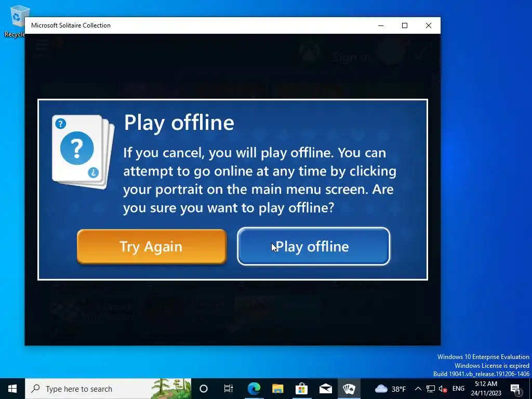This screenshot has height=399, width=532.
Task: Maximize the Microsoft Solitaire Collection window
Action: tap(404, 25)
